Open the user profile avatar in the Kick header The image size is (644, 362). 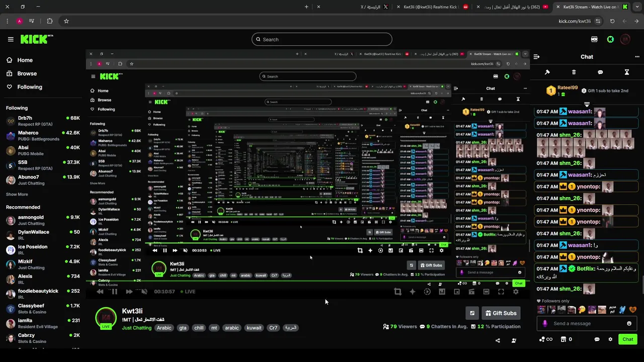coord(625,39)
